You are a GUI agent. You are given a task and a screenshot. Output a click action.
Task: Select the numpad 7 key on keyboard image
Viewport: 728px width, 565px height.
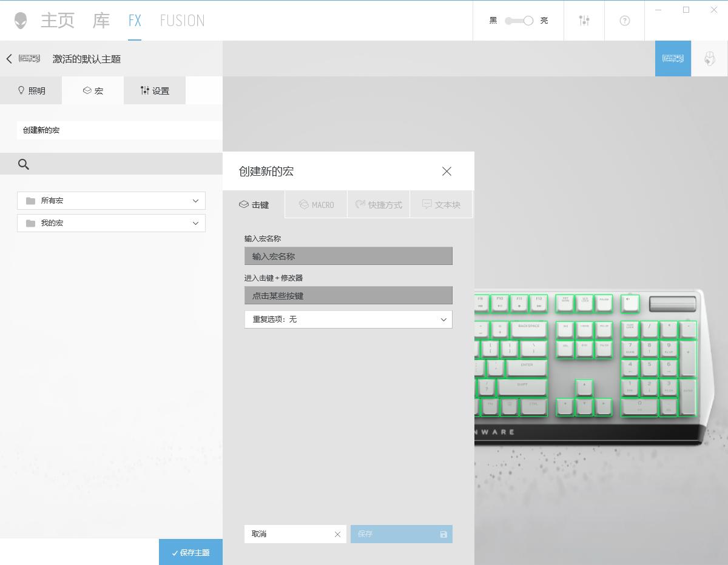(x=630, y=348)
